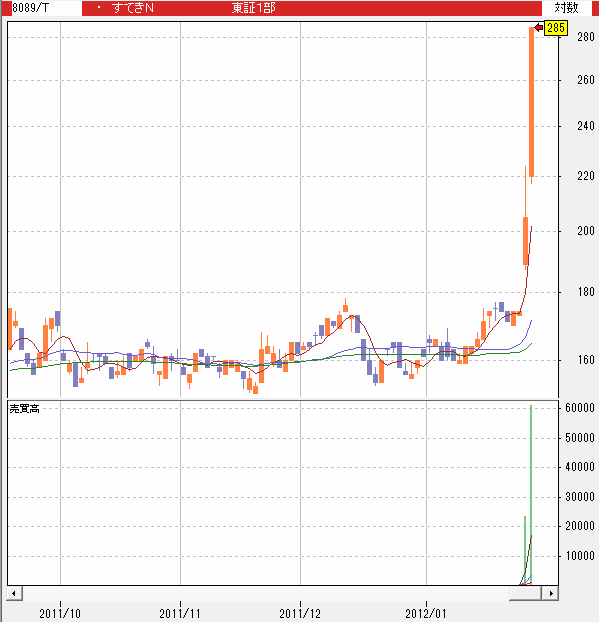Click the 220 price axis value
The height and width of the screenshot is (622, 599).
pos(586,176)
